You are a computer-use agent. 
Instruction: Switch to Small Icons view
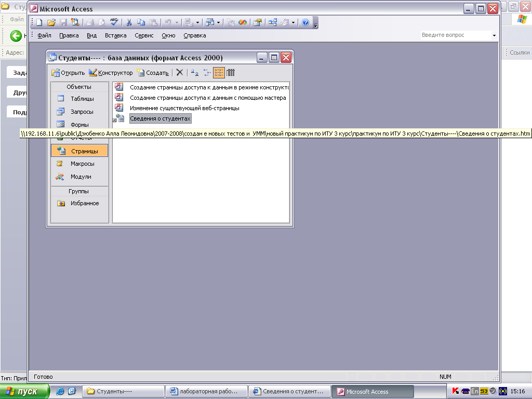pos(207,72)
